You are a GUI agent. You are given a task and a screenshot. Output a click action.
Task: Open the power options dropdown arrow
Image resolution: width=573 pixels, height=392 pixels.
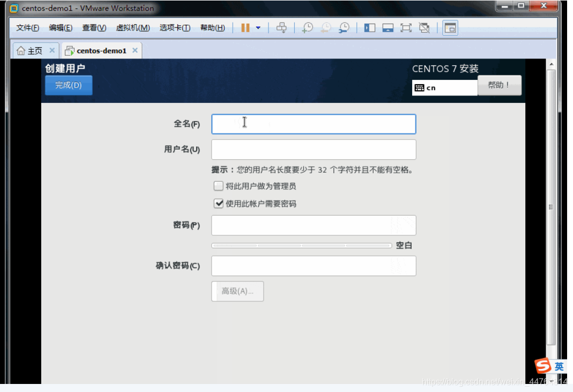pyautogui.click(x=258, y=28)
